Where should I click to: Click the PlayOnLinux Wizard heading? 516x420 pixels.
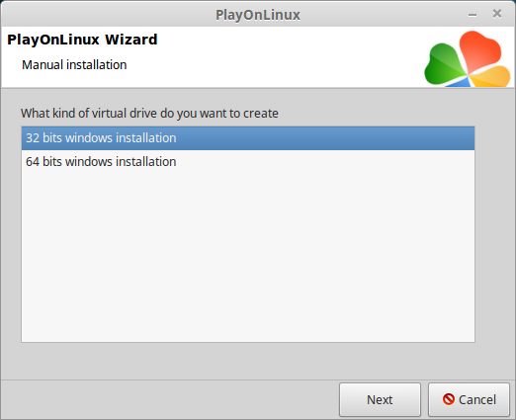pos(82,40)
